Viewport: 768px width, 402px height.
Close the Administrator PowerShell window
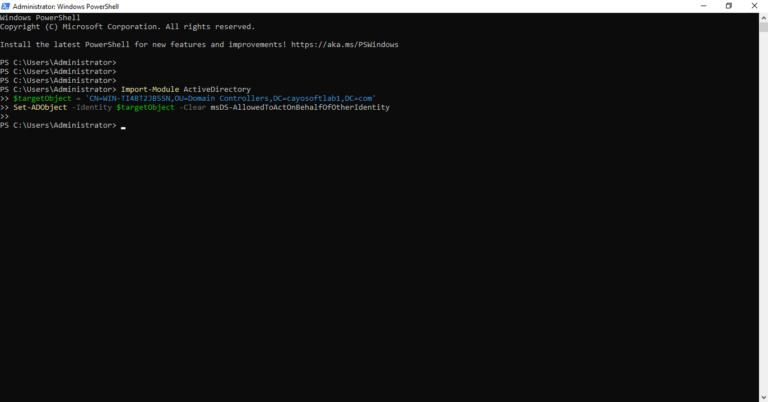pyautogui.click(x=755, y=6)
